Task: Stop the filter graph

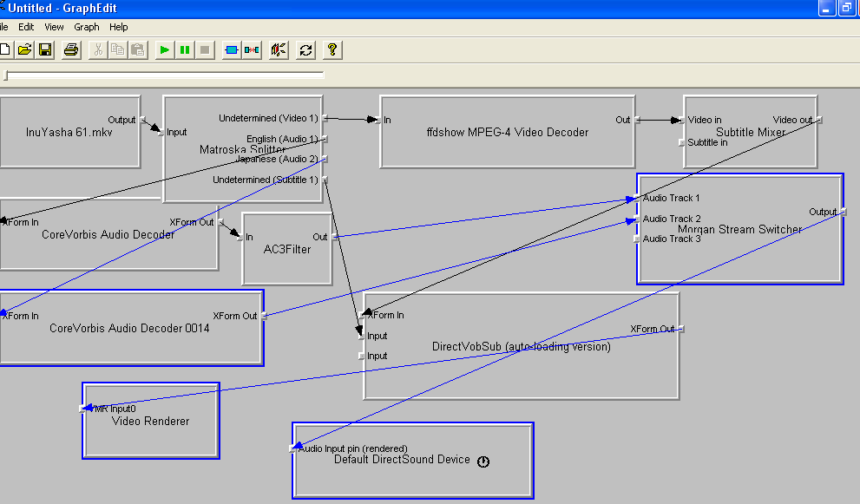Action: pyautogui.click(x=205, y=50)
